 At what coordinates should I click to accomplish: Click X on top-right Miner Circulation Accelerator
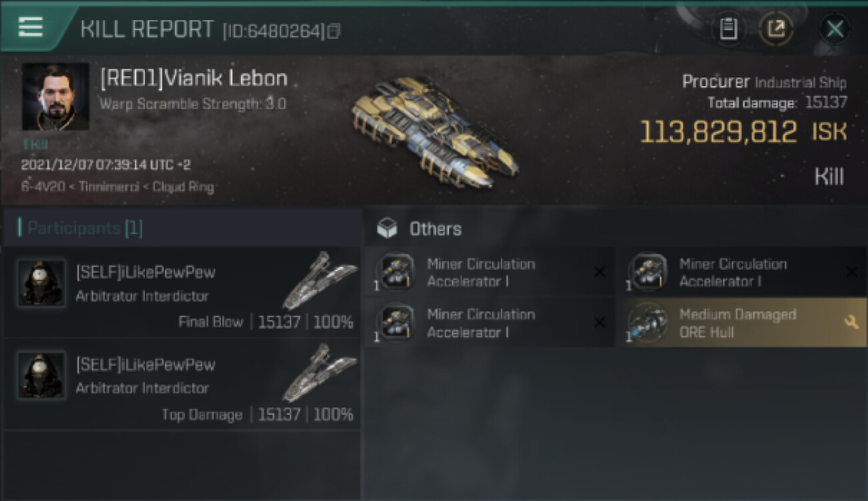point(851,272)
